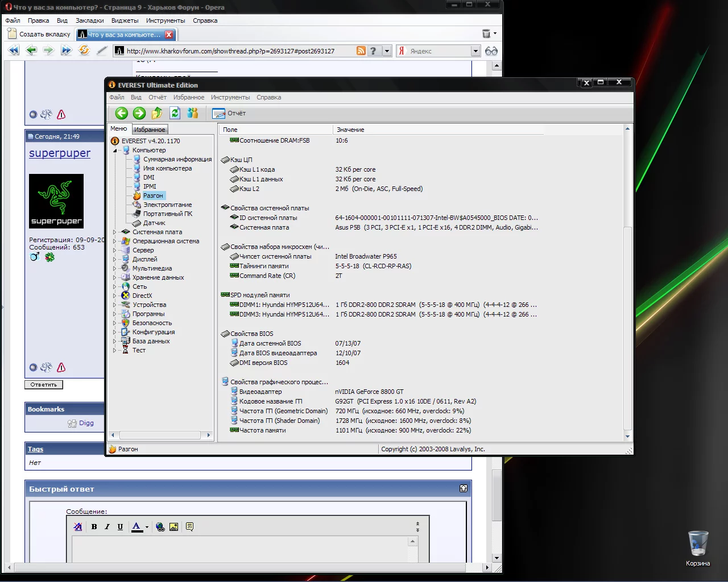Click the Создать вкладку new tab button
The image size is (728, 582).
coord(39,34)
